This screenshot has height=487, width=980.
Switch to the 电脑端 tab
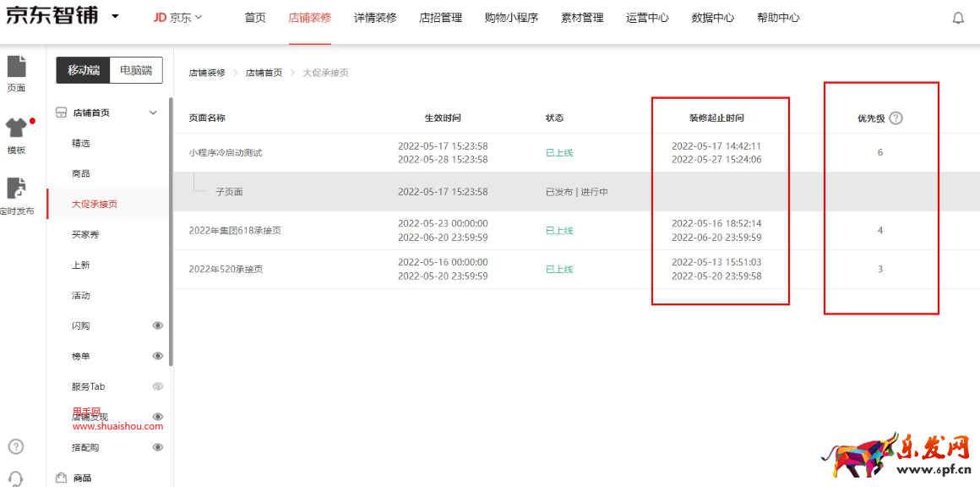pyautogui.click(x=136, y=70)
